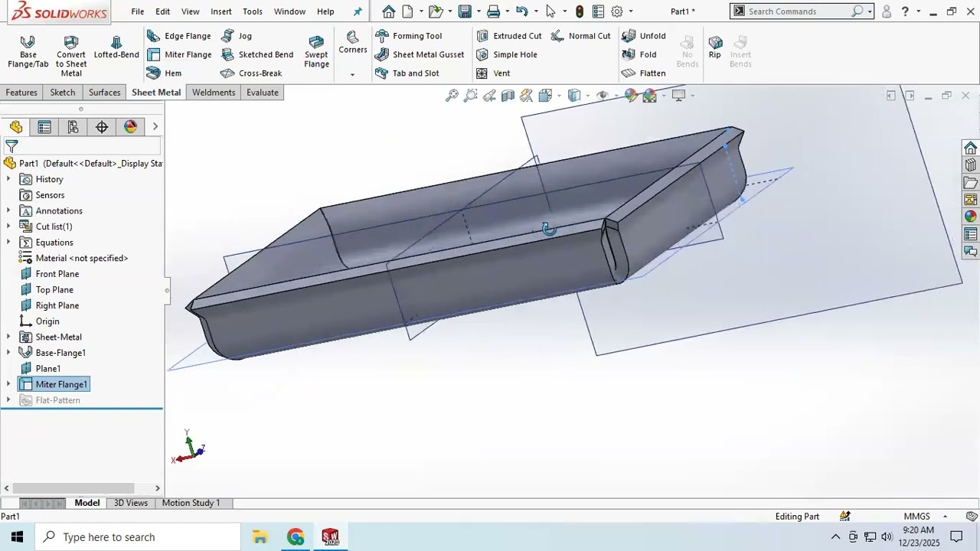Switch to the Evaluate tab
The height and width of the screenshot is (551, 980).
[263, 93]
